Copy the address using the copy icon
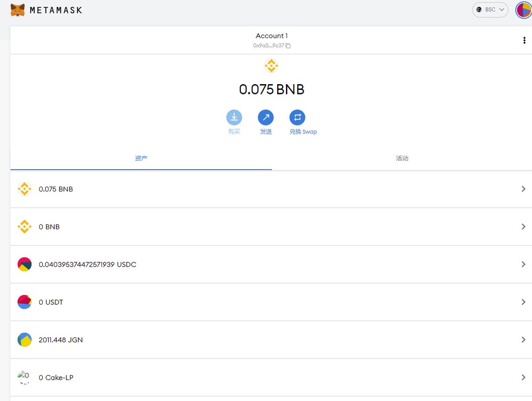The width and height of the screenshot is (532, 401). pos(288,46)
